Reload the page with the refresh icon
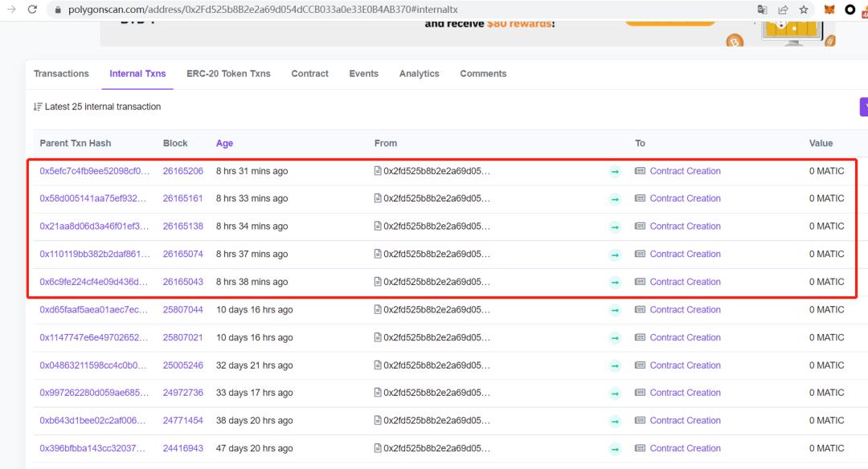 coord(33,10)
